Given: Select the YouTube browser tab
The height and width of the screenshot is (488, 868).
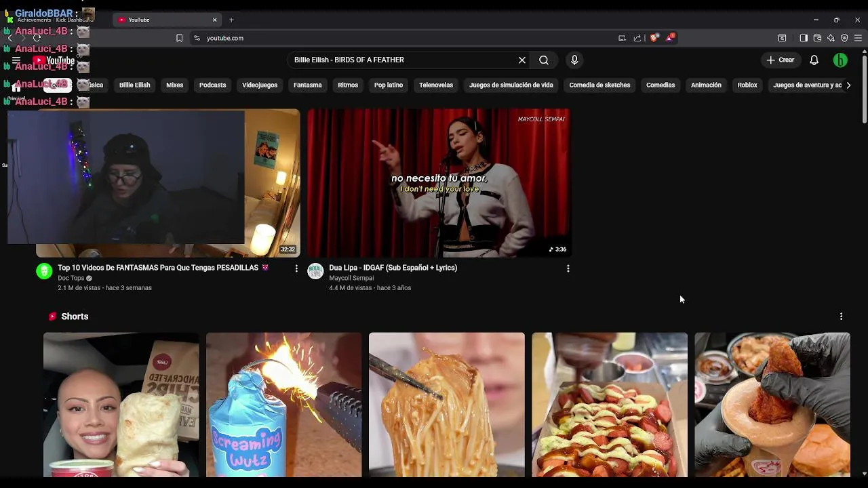Looking at the screenshot, I should (x=167, y=20).
